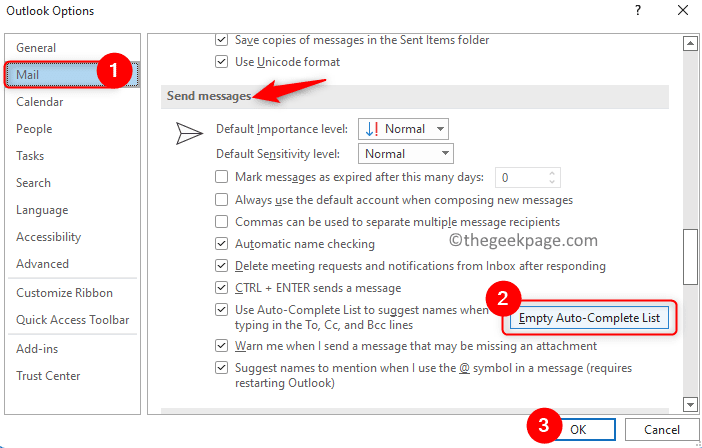Enable Commas separate recipients checkbox
Viewport: 702px width, 448px height.
point(221,222)
